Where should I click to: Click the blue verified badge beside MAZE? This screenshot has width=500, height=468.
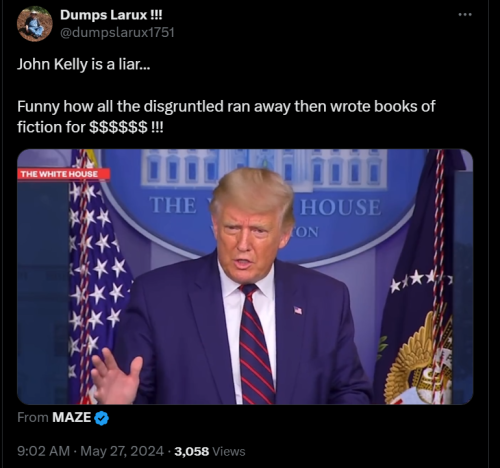click(101, 418)
